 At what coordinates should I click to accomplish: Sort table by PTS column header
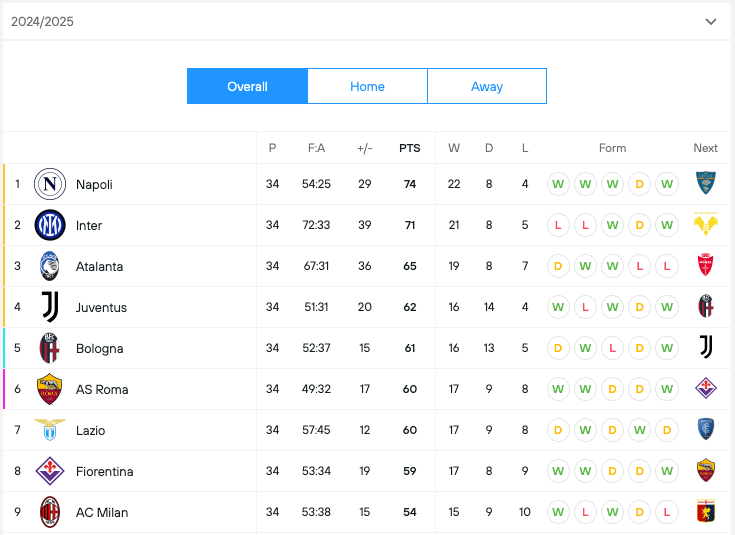coord(410,148)
